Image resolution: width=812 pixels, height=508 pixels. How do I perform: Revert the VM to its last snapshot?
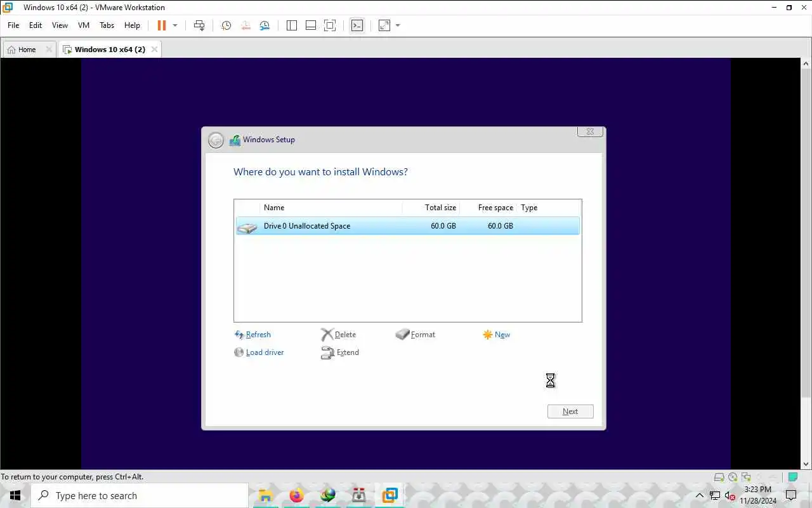[x=246, y=25]
